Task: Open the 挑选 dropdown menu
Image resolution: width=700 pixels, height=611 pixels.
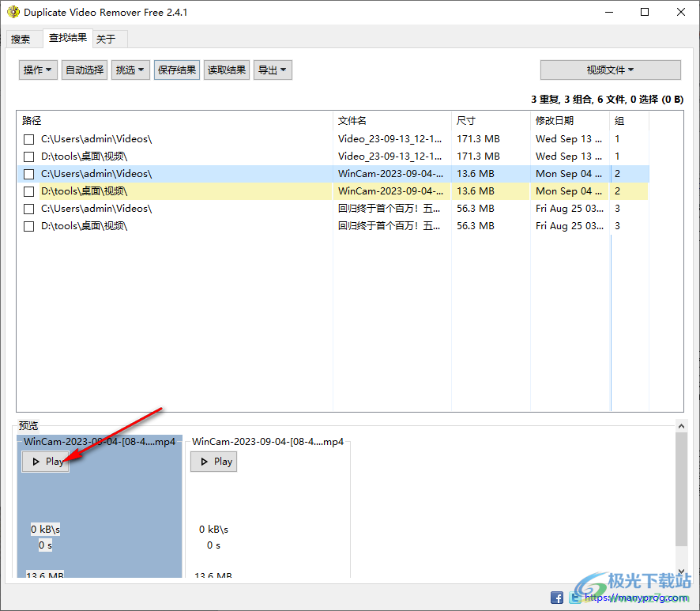Action: pyautogui.click(x=130, y=70)
